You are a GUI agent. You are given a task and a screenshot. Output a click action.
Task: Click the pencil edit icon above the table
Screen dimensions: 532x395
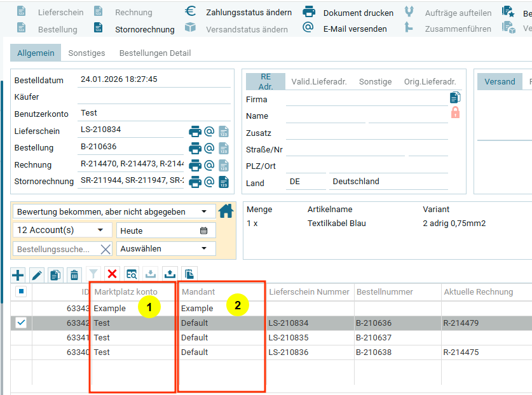coord(37,274)
